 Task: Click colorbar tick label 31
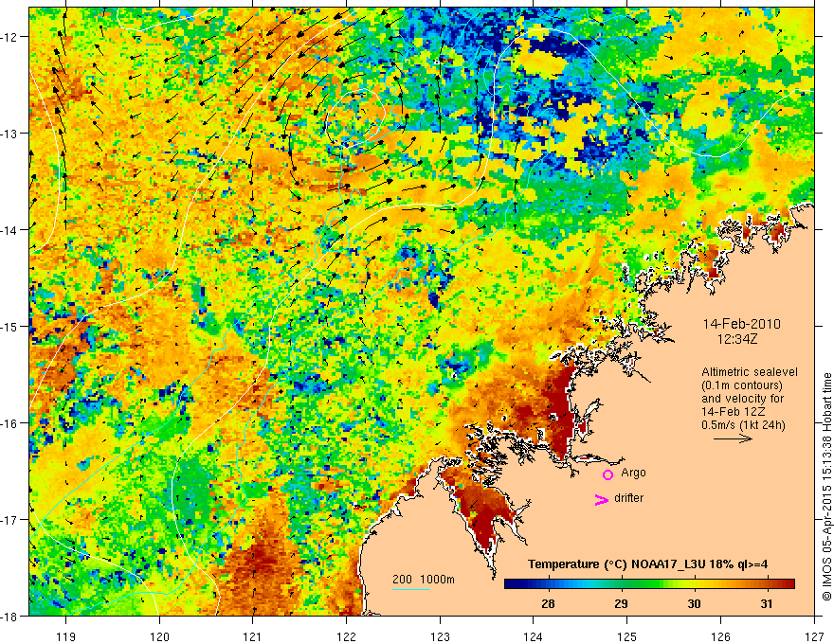[x=767, y=603]
